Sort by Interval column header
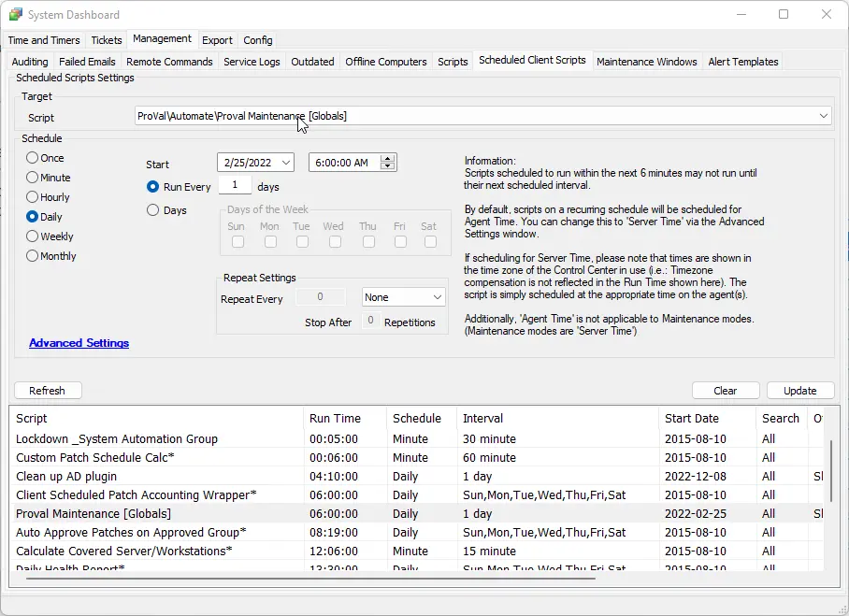 (557, 418)
